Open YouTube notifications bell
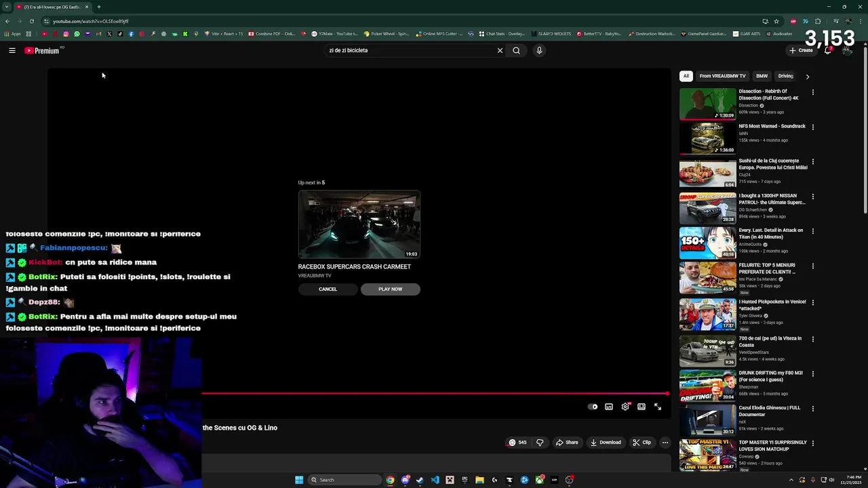This screenshot has width=868, height=488. tap(828, 50)
